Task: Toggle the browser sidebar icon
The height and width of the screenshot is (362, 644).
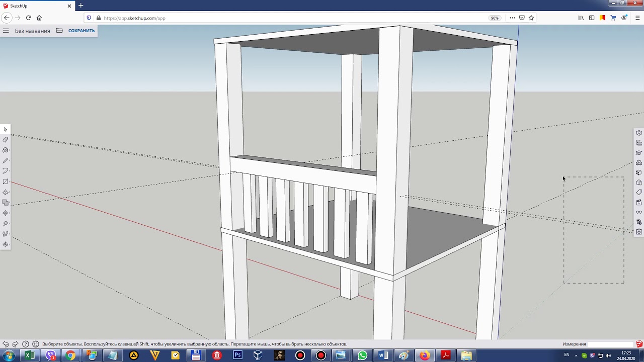Action: (x=592, y=18)
